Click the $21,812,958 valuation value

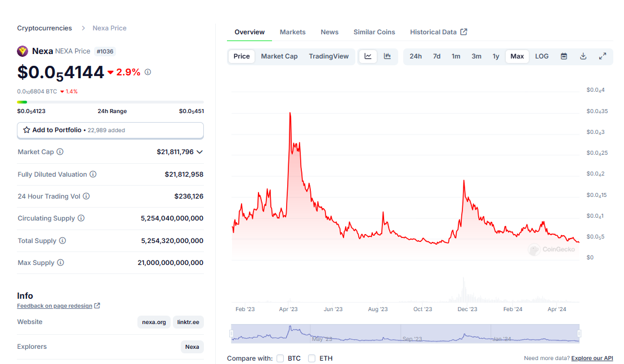(x=184, y=174)
